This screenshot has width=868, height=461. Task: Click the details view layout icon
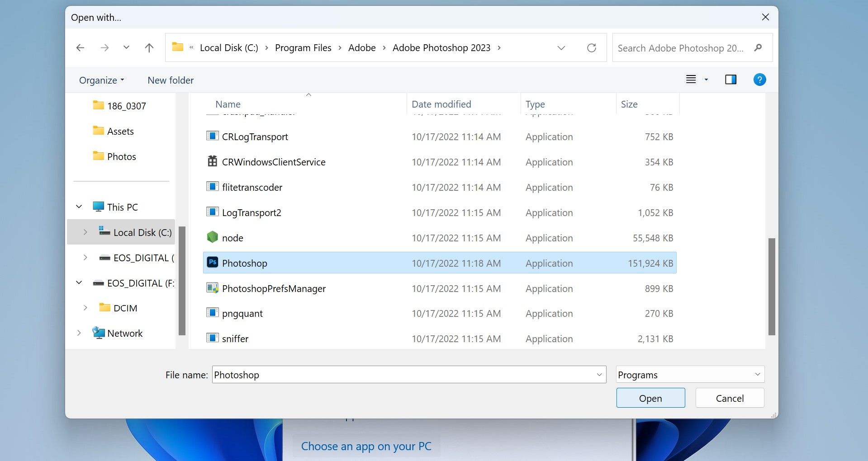(691, 80)
